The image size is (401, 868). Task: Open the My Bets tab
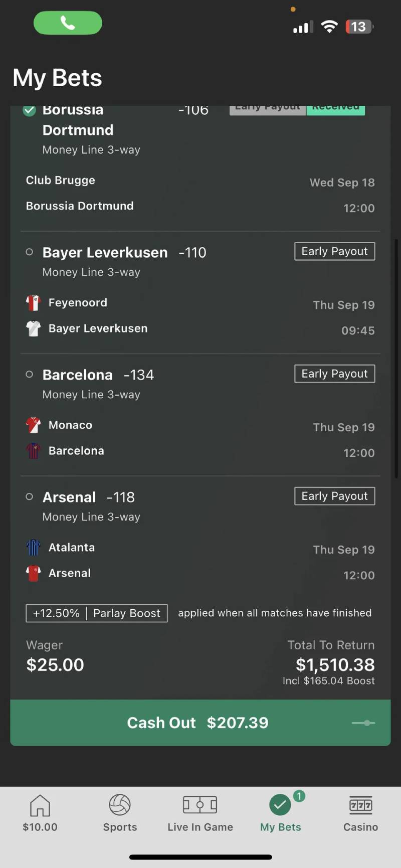pyautogui.click(x=280, y=813)
